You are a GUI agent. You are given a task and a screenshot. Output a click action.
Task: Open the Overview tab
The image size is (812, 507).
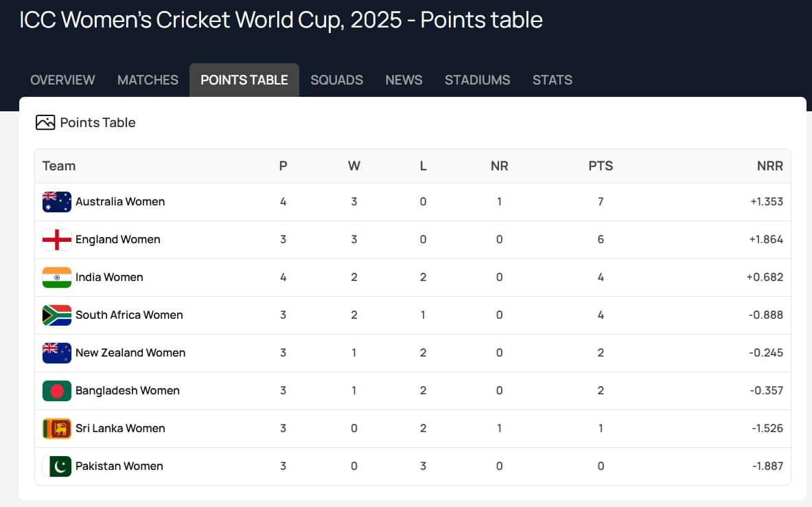click(x=62, y=80)
